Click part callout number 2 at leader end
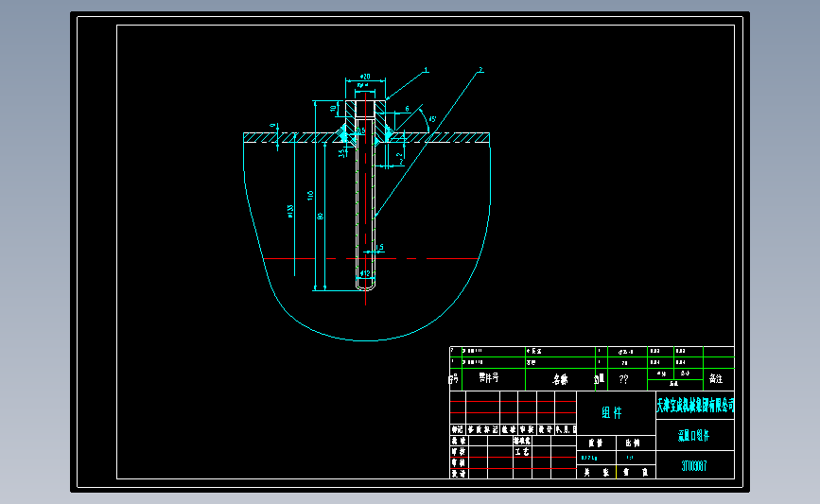The image size is (820, 504). click(480, 70)
